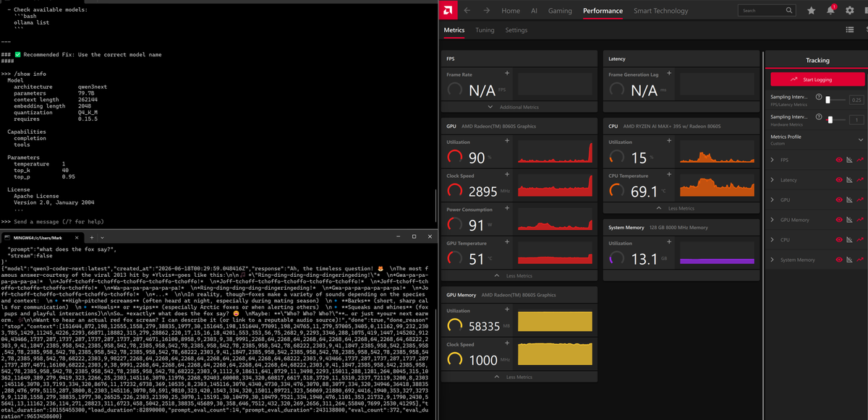Click the Start Logging button

[x=817, y=80]
